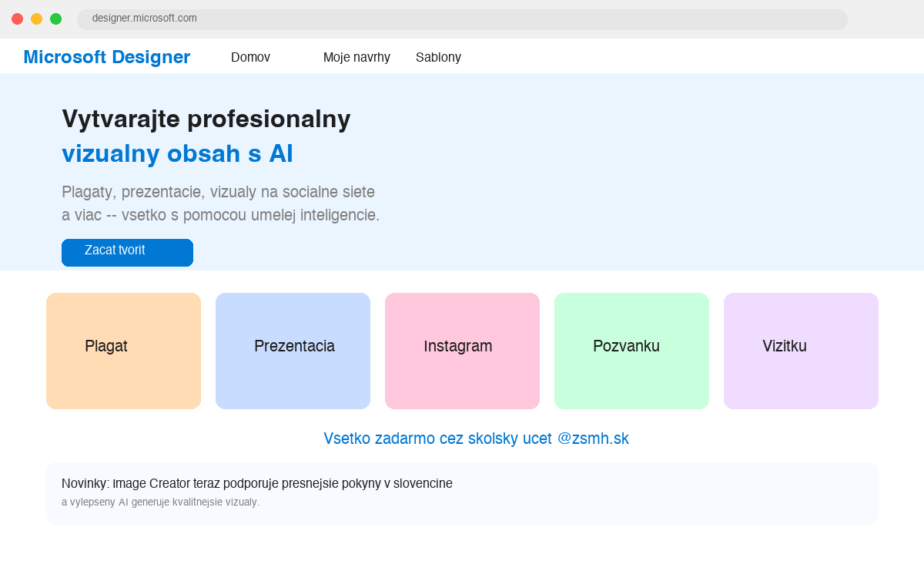Click the designer.microsoft.com address bar
Screen dimensions: 924x578
(462, 18)
